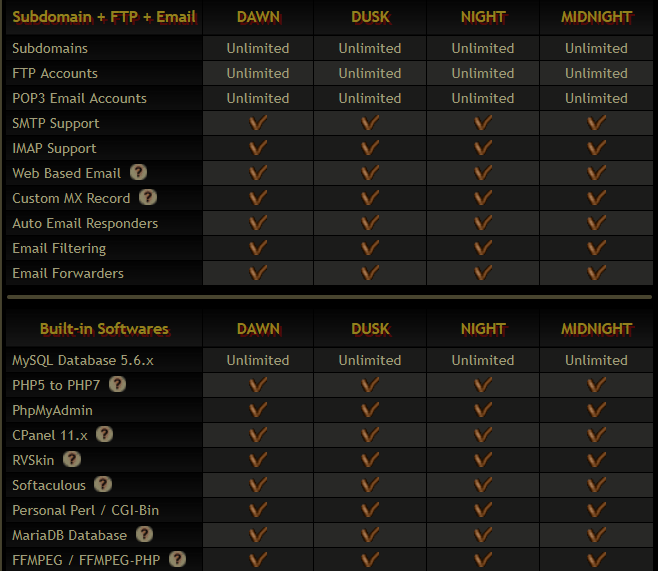Click question mark next to PHP5 to PHP7
Screen dimensions: 658x571
(x=118, y=384)
